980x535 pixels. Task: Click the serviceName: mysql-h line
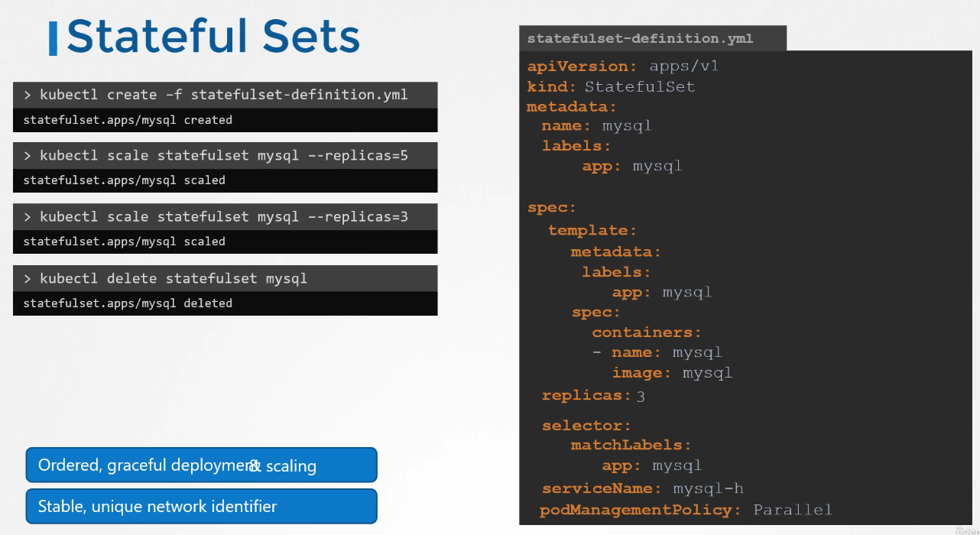pyautogui.click(x=642, y=488)
